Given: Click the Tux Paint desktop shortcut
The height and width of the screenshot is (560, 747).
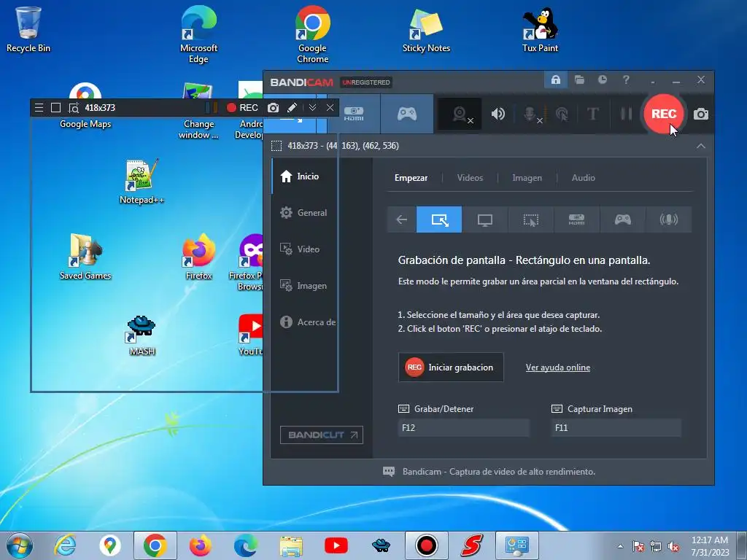Looking at the screenshot, I should 540,29.
